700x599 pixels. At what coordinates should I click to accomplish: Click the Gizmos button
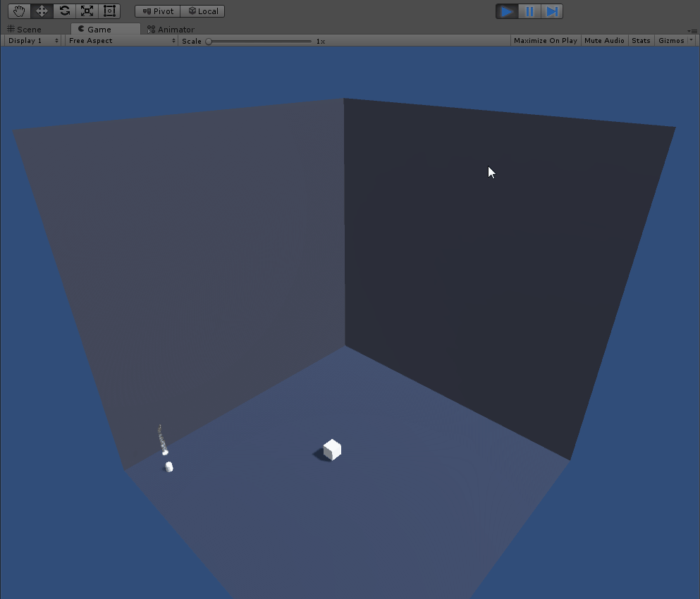671,41
